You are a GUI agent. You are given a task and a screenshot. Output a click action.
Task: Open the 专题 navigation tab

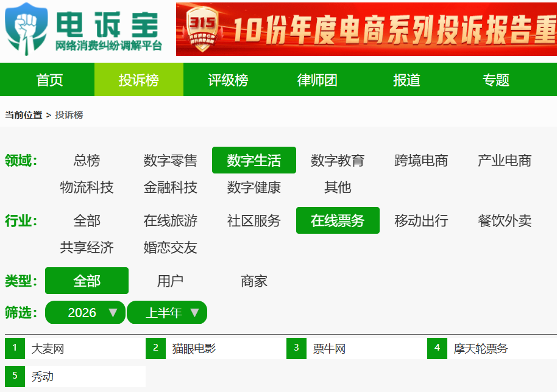tap(495, 80)
